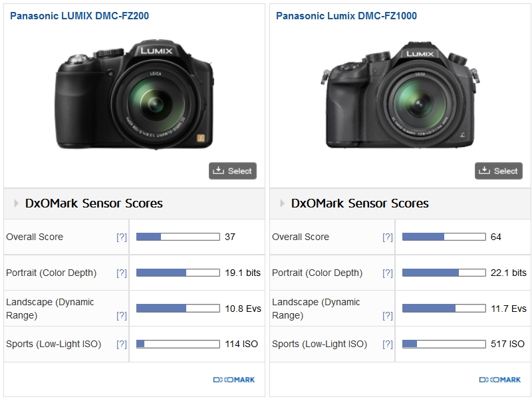
Task: Click help icon beside FZ200 Landscape Dynamic Range
Action: (x=122, y=315)
